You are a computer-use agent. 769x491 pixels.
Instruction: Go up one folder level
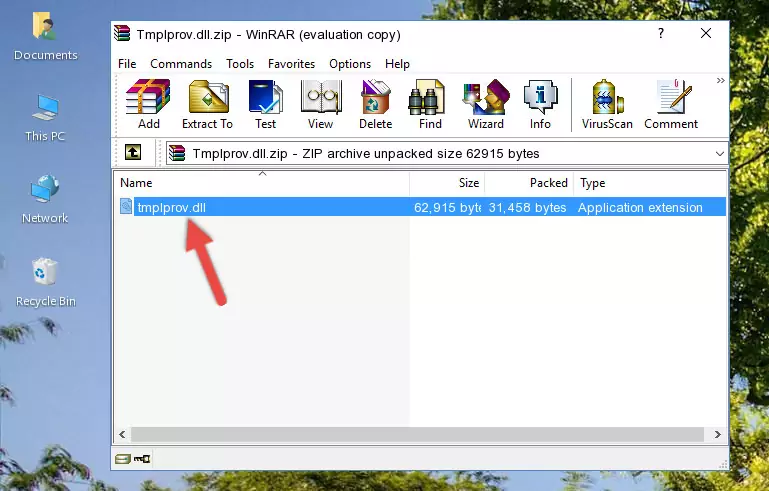pos(133,153)
